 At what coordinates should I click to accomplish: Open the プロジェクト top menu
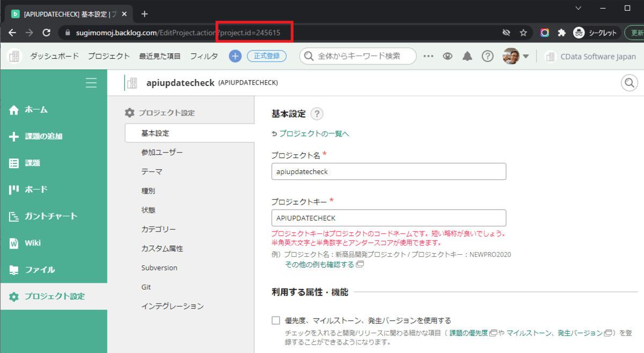coord(109,56)
